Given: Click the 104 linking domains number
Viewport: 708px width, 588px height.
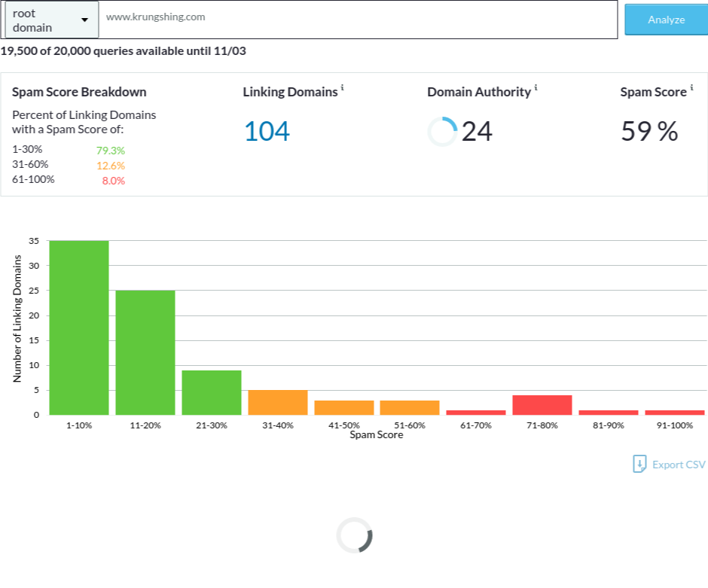Looking at the screenshot, I should click(x=266, y=132).
